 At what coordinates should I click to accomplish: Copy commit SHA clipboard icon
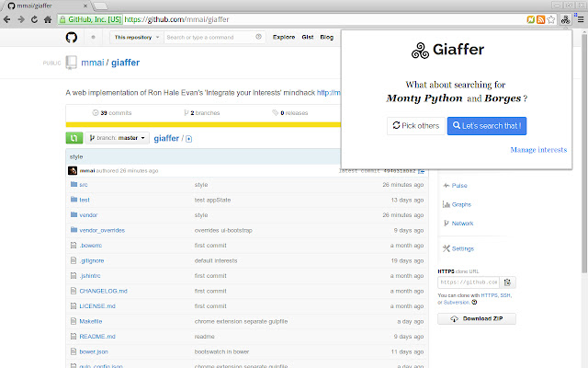click(421, 171)
